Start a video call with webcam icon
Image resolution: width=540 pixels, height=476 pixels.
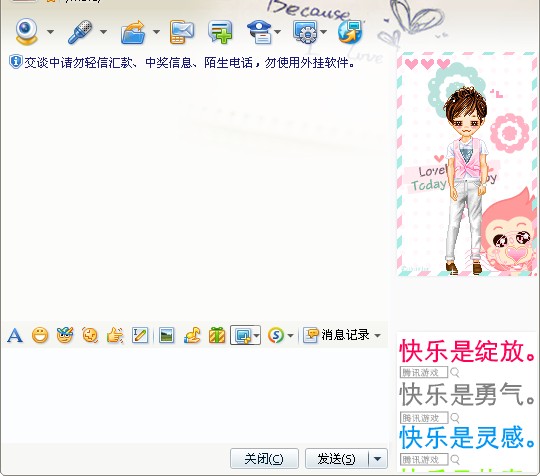26,32
